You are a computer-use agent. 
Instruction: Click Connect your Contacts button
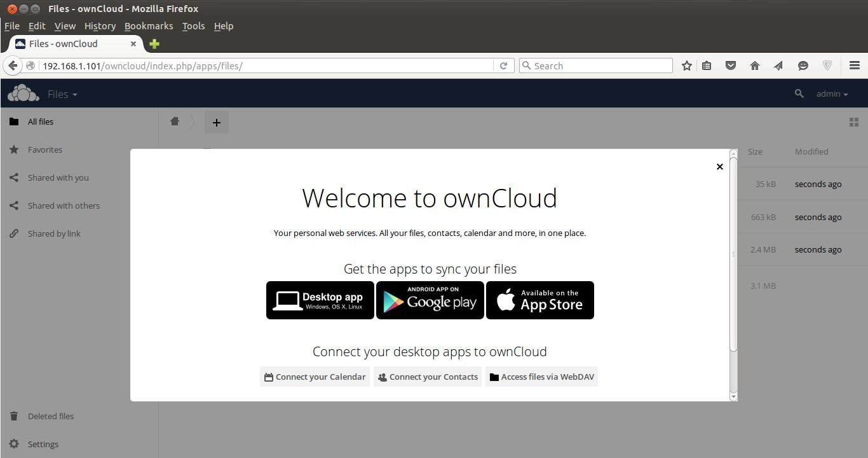(x=428, y=377)
